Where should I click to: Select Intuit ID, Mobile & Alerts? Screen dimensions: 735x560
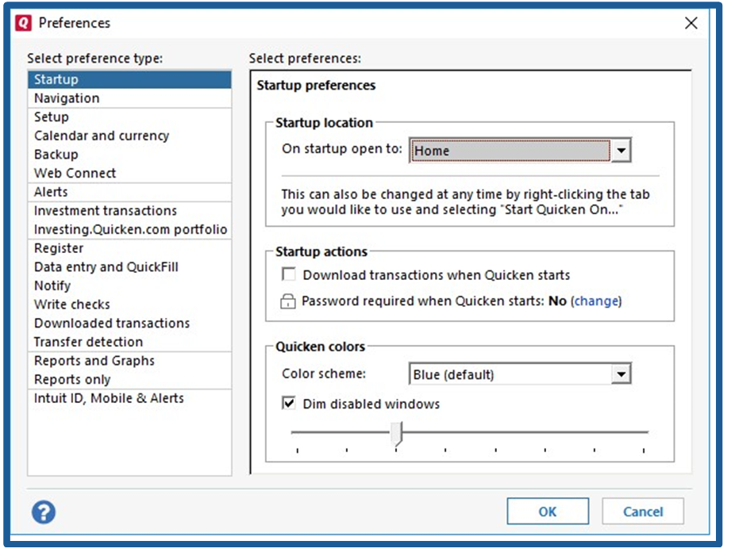coord(109,398)
